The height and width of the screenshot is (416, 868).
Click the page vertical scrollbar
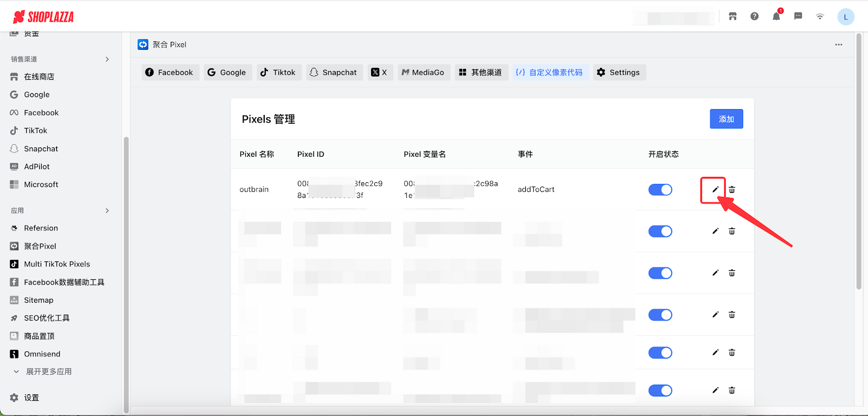pyautogui.click(x=859, y=163)
